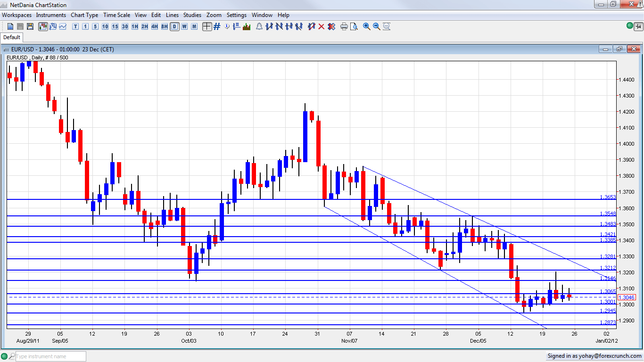Image resolution: width=644 pixels, height=362 pixels.
Task: Open a new chart window
Action: 10,27
